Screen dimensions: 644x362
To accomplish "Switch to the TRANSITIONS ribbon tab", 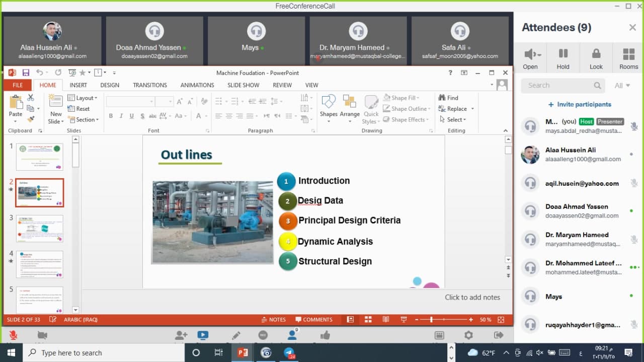I will (149, 85).
